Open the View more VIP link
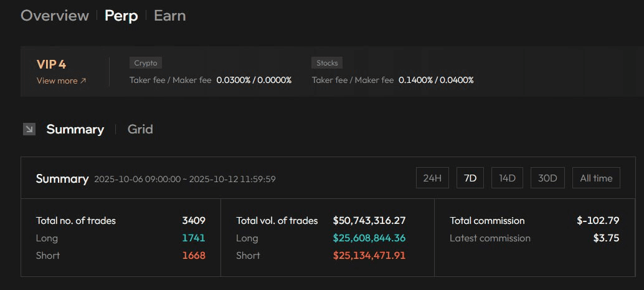This screenshot has width=644, height=290. pyautogui.click(x=61, y=80)
